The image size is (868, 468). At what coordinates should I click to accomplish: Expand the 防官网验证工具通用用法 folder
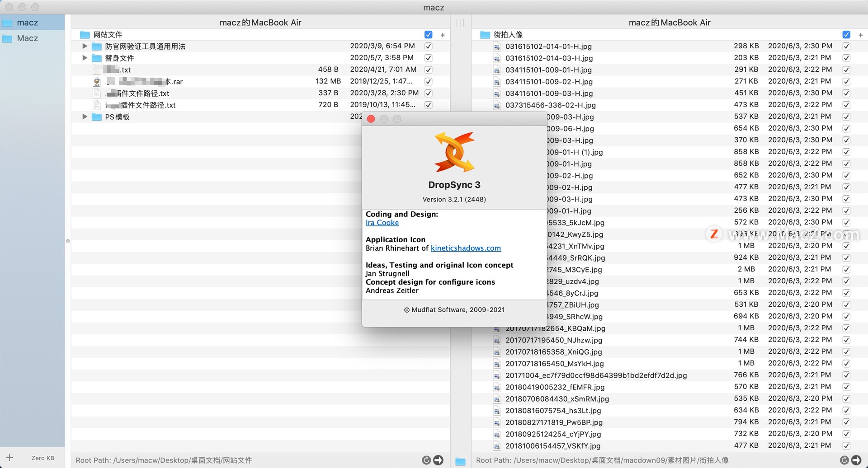click(x=85, y=46)
